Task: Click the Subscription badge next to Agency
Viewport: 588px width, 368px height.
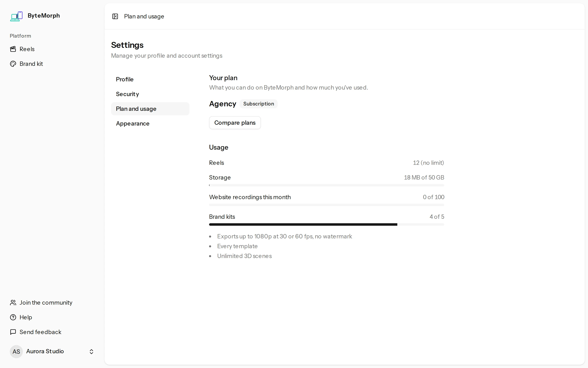Action: (x=258, y=104)
